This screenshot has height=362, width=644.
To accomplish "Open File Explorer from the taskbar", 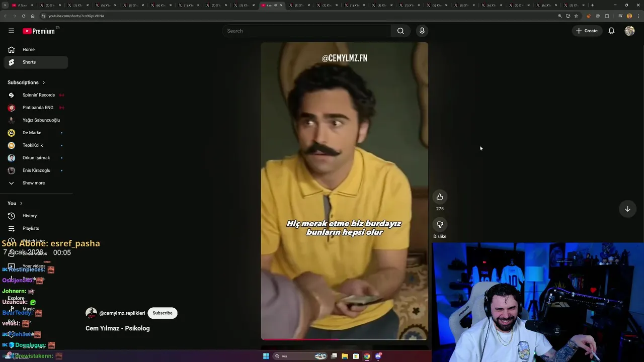I will (x=345, y=356).
